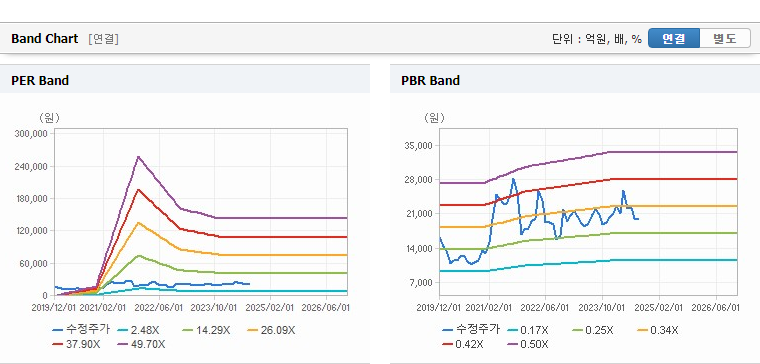This screenshot has width=760, height=364.
Task: Toggle the 0.34X legend entry
Action: [x=658, y=331]
